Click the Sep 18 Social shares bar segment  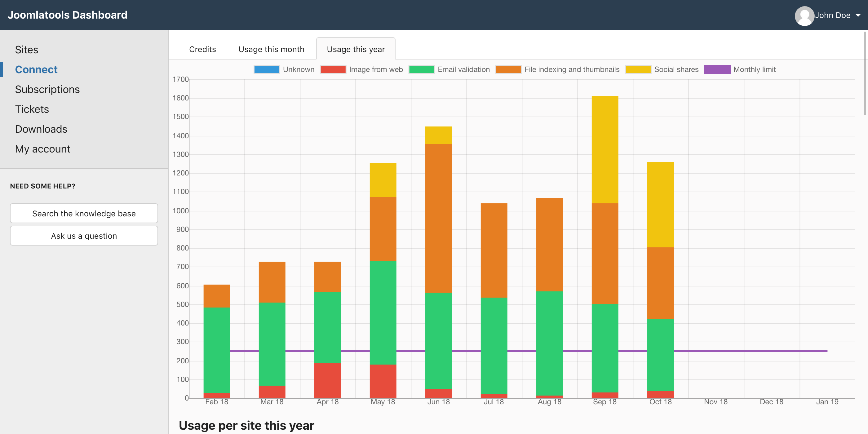click(604, 150)
